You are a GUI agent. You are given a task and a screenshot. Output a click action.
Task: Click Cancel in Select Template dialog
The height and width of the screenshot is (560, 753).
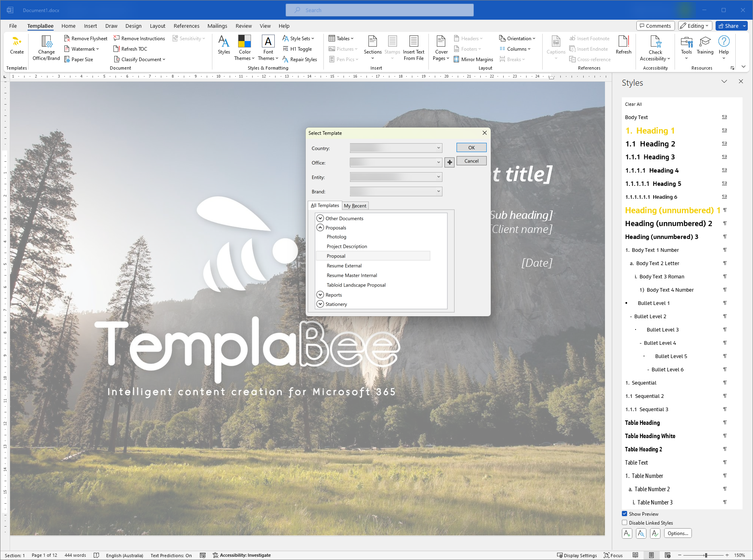point(471,161)
